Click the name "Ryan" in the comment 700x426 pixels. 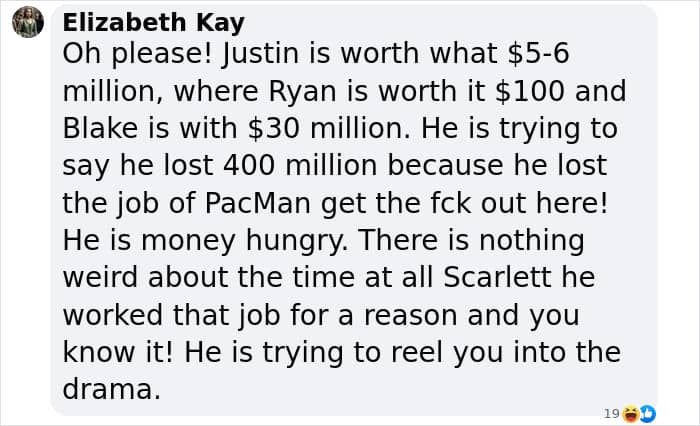point(302,92)
